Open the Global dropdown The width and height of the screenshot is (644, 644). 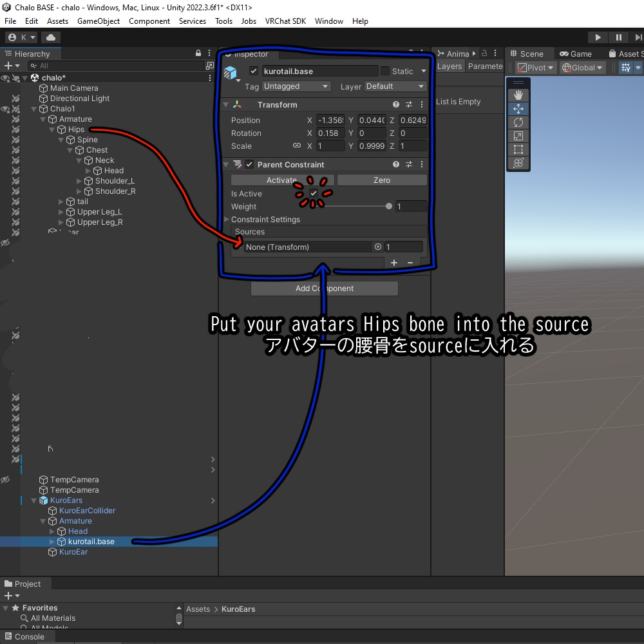pos(582,68)
